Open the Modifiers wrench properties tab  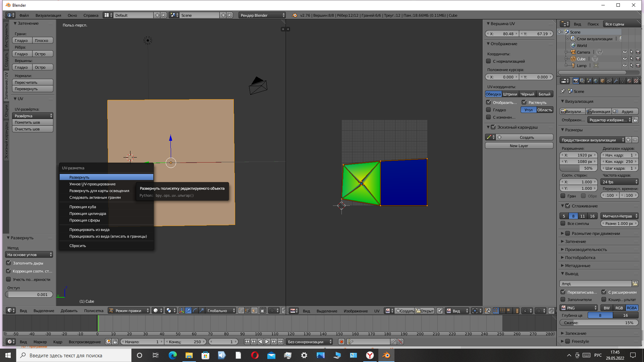(616, 81)
